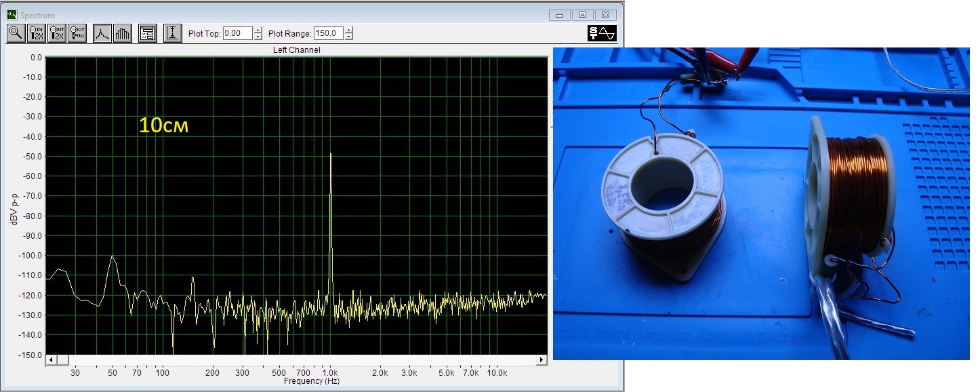The height and width of the screenshot is (392, 980).
Task: Close the Spectrum window
Action: (x=607, y=14)
